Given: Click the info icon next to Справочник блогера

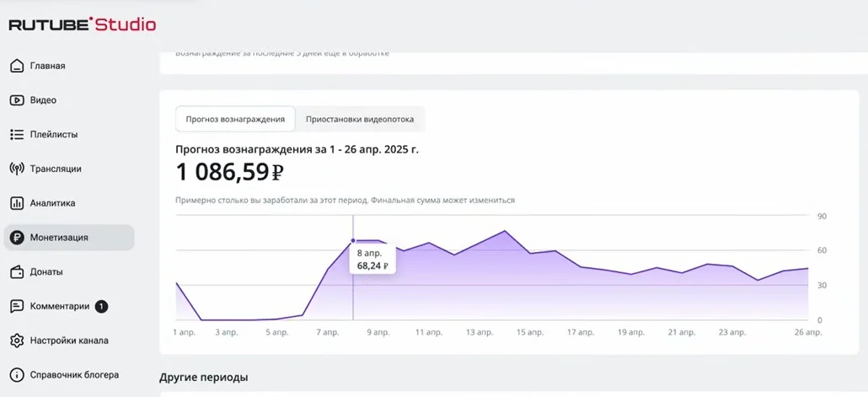Looking at the screenshot, I should click(17, 375).
